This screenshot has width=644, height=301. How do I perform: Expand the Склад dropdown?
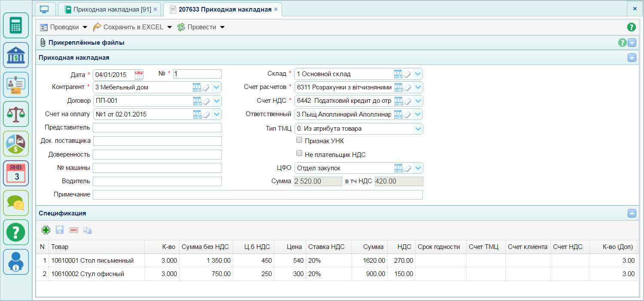point(418,74)
